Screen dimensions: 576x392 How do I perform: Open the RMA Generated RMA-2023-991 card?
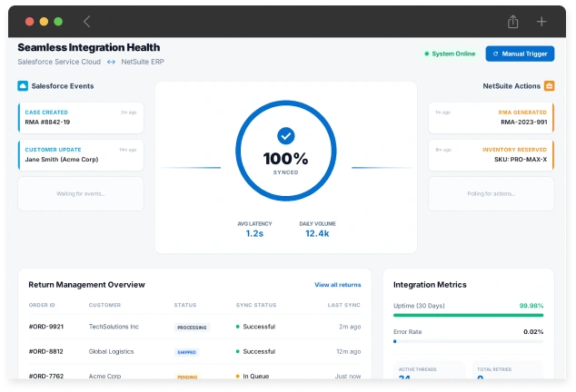[492, 117]
